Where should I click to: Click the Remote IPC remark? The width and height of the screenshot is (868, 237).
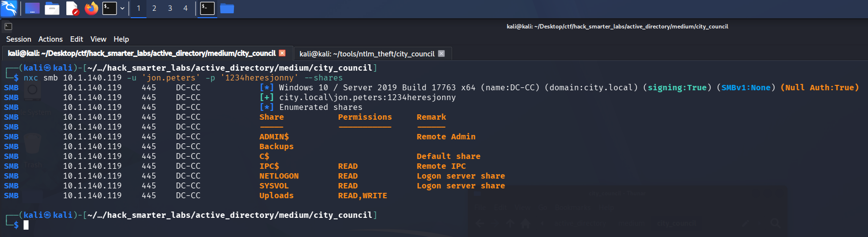point(441,166)
